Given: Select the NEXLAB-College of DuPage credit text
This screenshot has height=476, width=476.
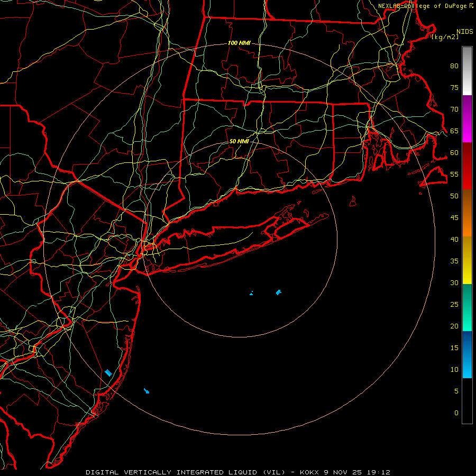Looking at the screenshot, I should tap(425, 6).
